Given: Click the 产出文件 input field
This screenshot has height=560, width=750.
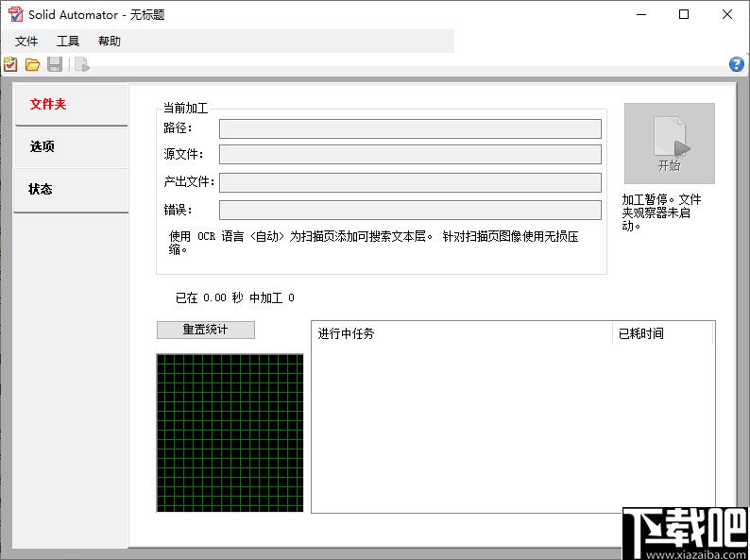Looking at the screenshot, I should point(410,182).
